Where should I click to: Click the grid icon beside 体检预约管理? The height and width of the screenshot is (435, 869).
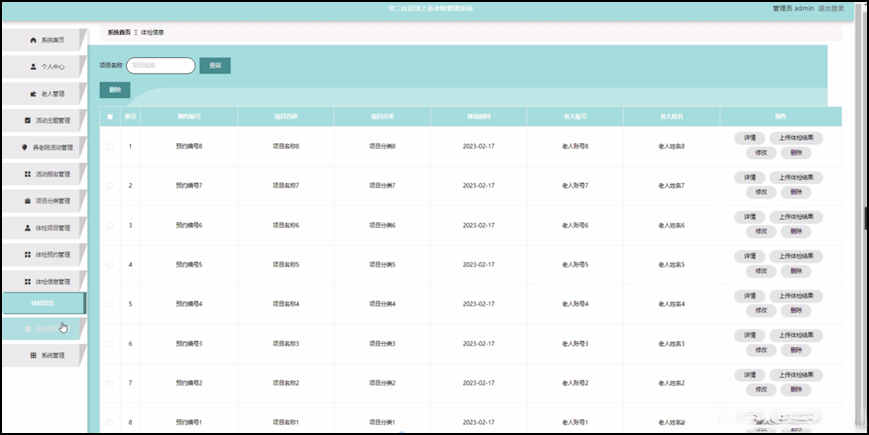point(28,254)
